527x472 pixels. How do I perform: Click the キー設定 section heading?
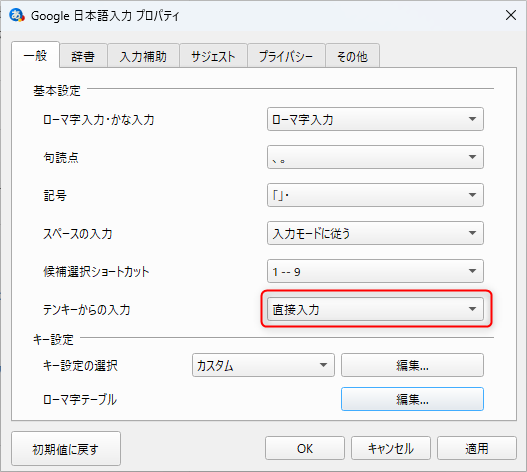pyautogui.click(x=53, y=340)
